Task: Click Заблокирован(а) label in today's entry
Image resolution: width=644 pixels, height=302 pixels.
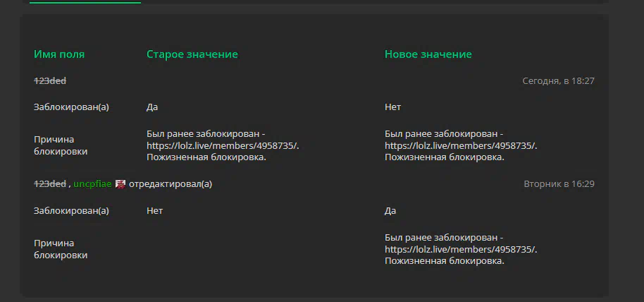Action: coord(71,107)
